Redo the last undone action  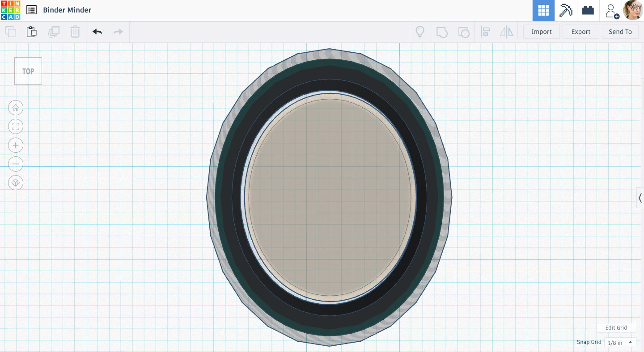pyautogui.click(x=118, y=32)
